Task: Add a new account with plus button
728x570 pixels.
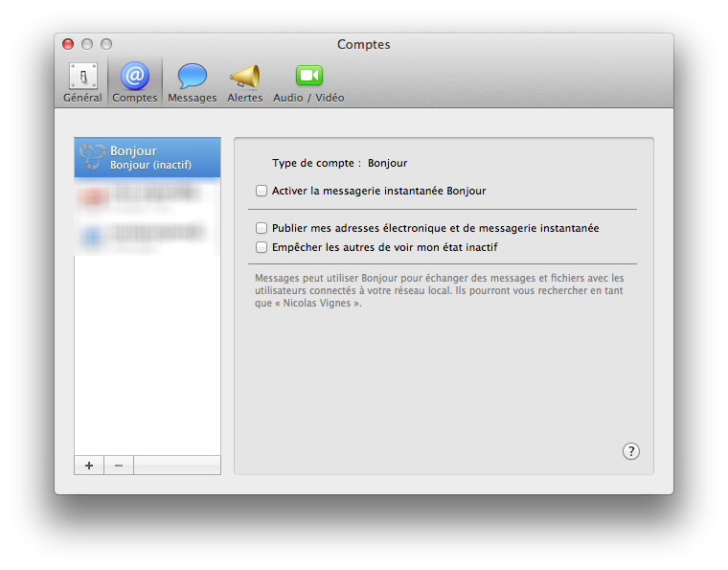Action: pos(89,465)
